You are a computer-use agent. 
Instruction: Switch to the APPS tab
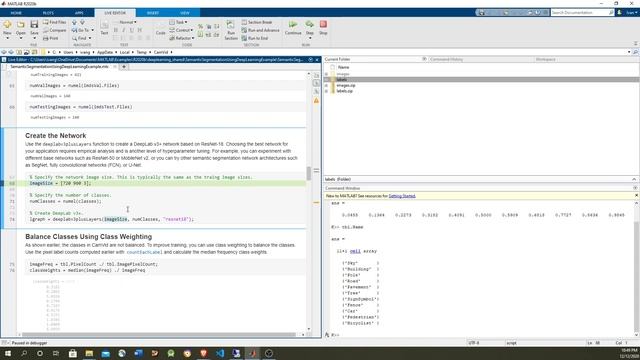[79, 13]
